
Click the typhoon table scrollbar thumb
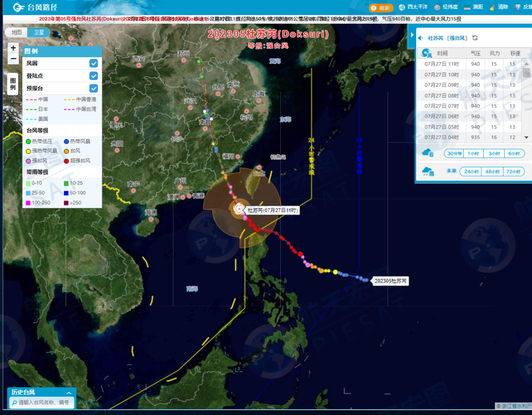526,72
